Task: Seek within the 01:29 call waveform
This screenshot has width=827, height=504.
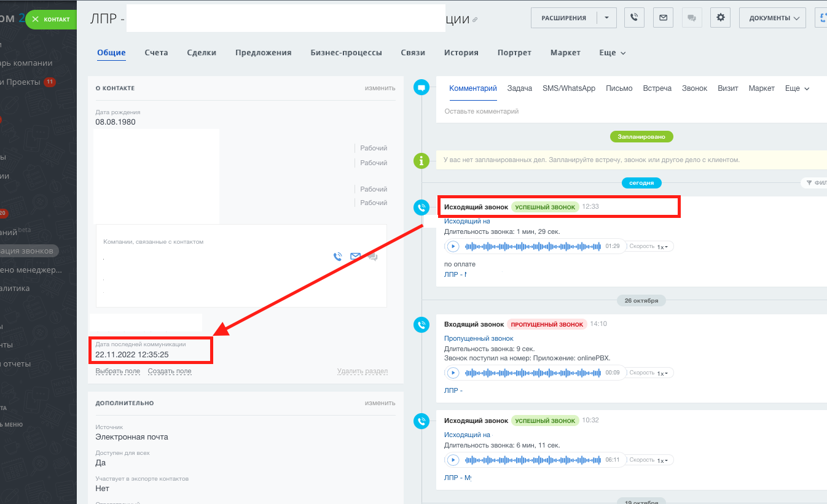Action: (532, 246)
